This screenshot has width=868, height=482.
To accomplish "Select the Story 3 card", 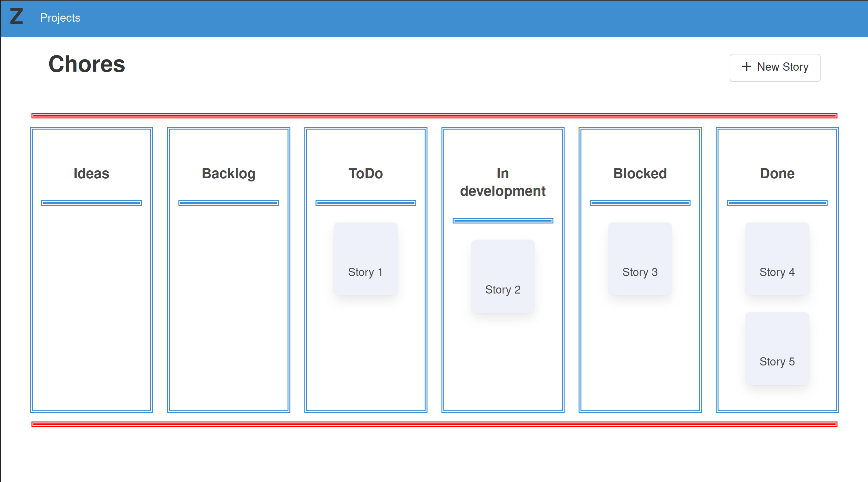I will [640, 259].
